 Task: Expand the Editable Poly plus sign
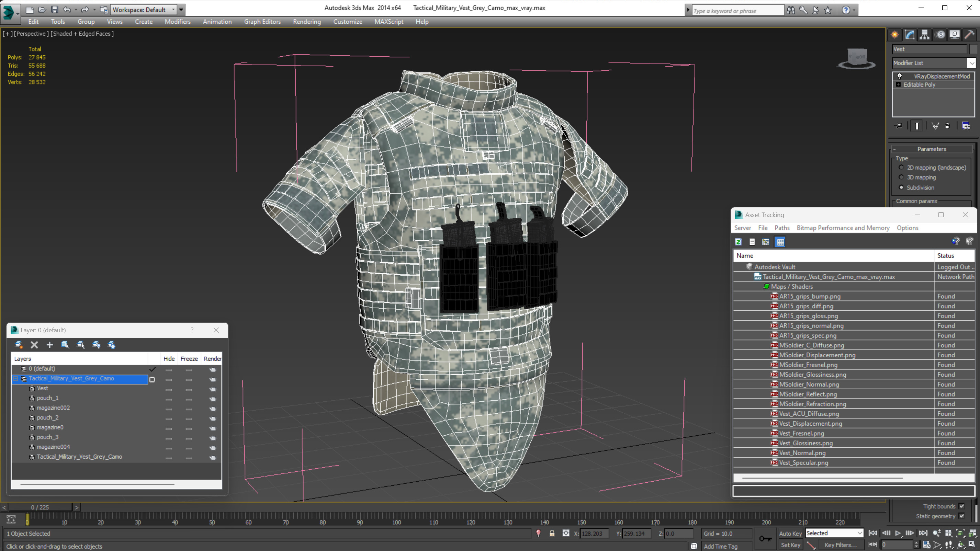[899, 84]
